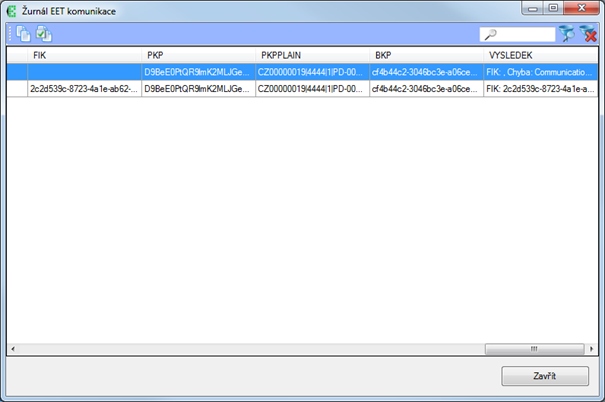The width and height of the screenshot is (605, 402).
Task: Apply the filter using funnel icon
Action: [x=567, y=34]
